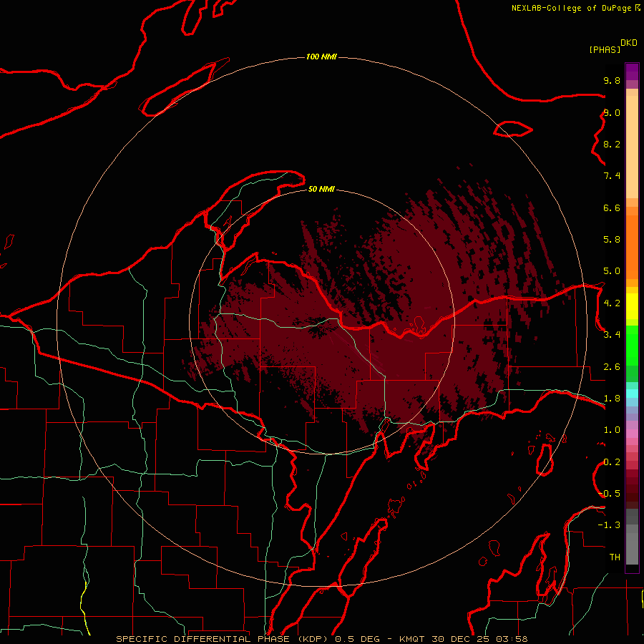This screenshot has height=644, width=644.
Task: Click the 2.6 legend value
Action: pos(612,367)
